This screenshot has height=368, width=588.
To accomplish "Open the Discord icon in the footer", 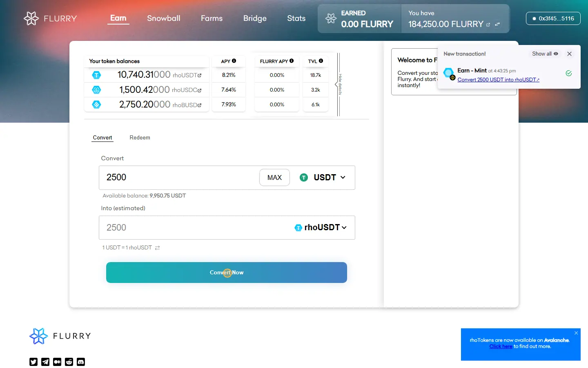I will pos(81,362).
